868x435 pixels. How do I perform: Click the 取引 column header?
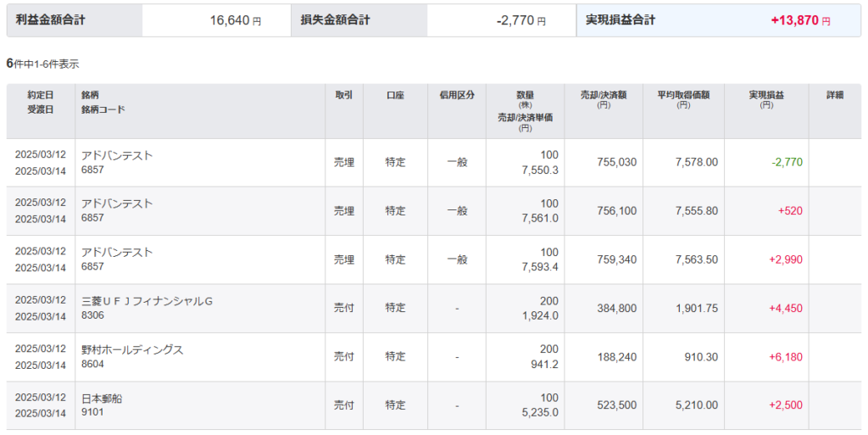click(x=344, y=95)
